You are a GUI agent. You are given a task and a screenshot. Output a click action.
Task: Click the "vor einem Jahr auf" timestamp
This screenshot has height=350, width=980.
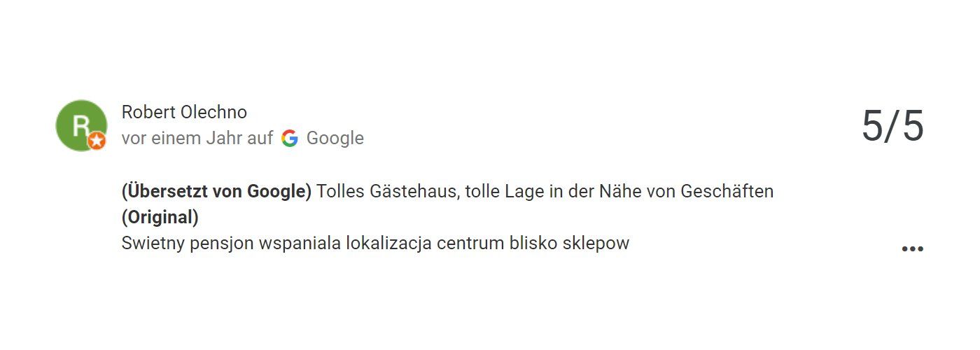(197, 138)
